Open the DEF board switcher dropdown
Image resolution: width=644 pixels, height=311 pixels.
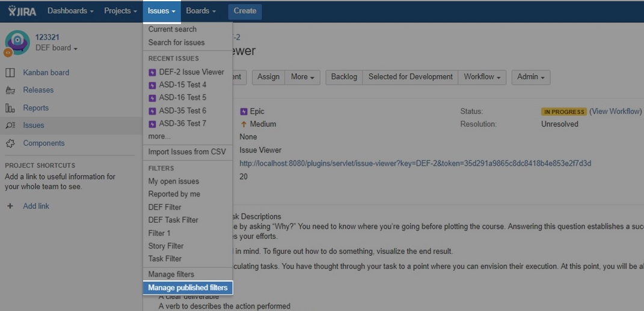click(x=57, y=48)
